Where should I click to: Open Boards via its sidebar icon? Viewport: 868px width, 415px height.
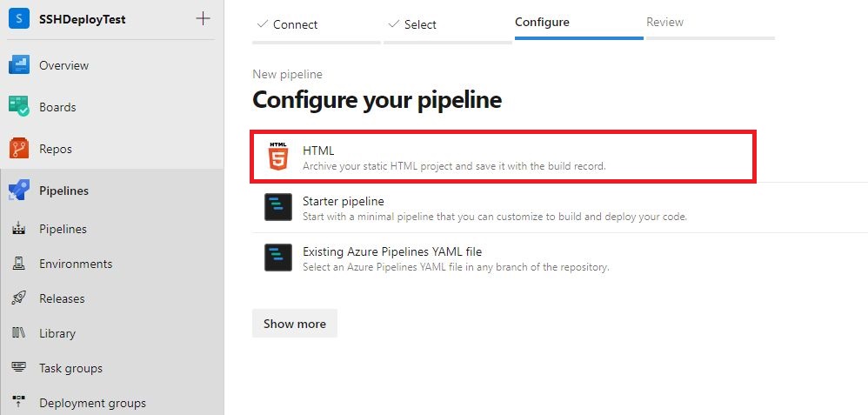click(19, 107)
